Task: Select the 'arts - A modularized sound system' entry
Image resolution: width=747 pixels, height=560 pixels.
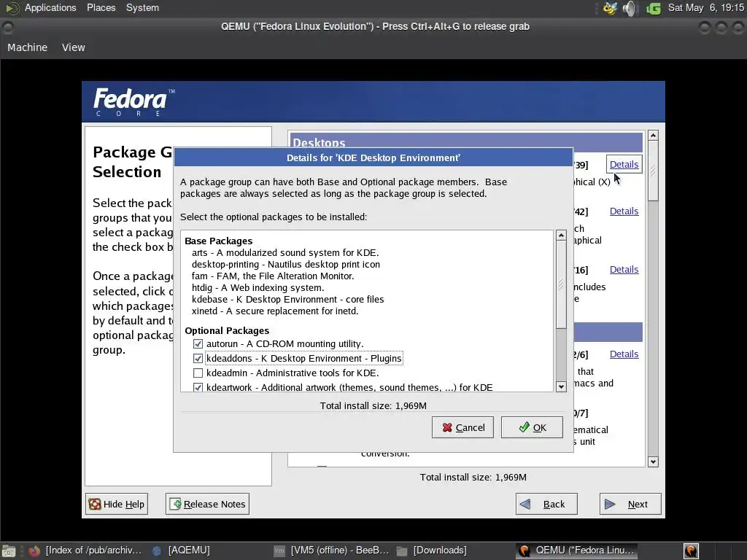Action: click(x=285, y=253)
